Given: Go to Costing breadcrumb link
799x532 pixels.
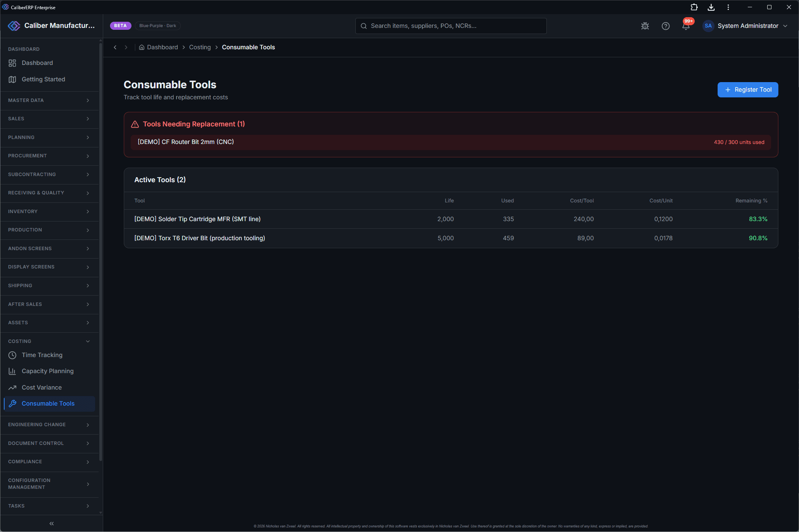Looking at the screenshot, I should [200, 47].
